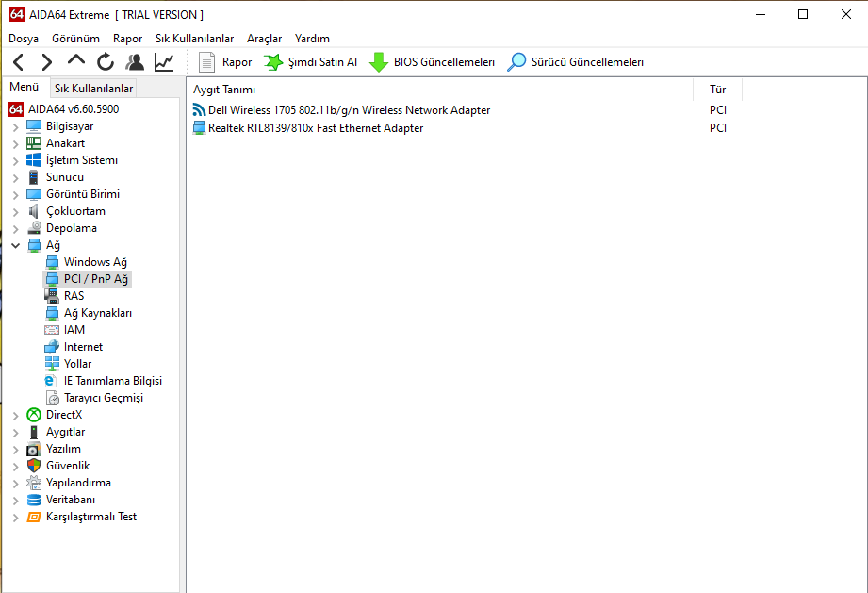Open BIOS Güncellemeleri

432,62
